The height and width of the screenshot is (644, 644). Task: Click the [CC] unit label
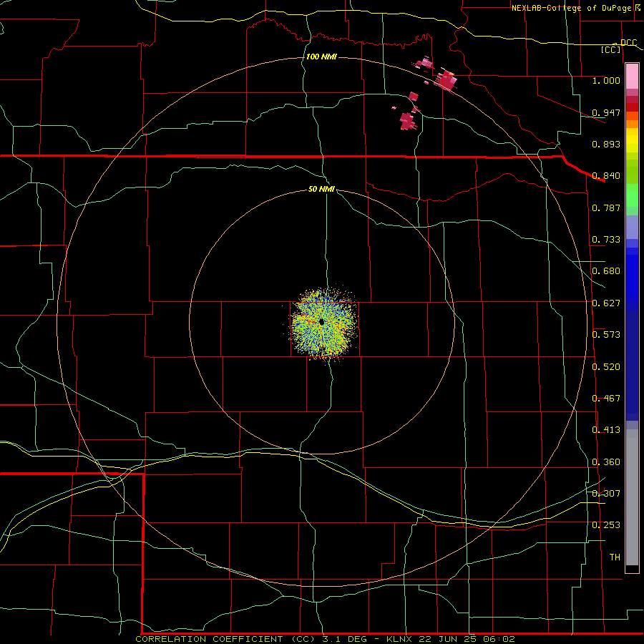[611, 49]
